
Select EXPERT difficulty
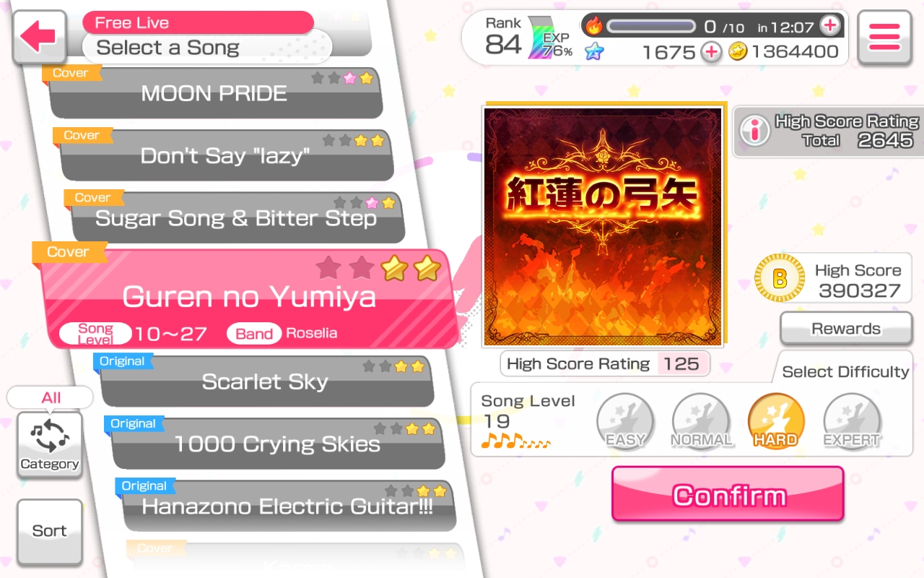point(853,422)
